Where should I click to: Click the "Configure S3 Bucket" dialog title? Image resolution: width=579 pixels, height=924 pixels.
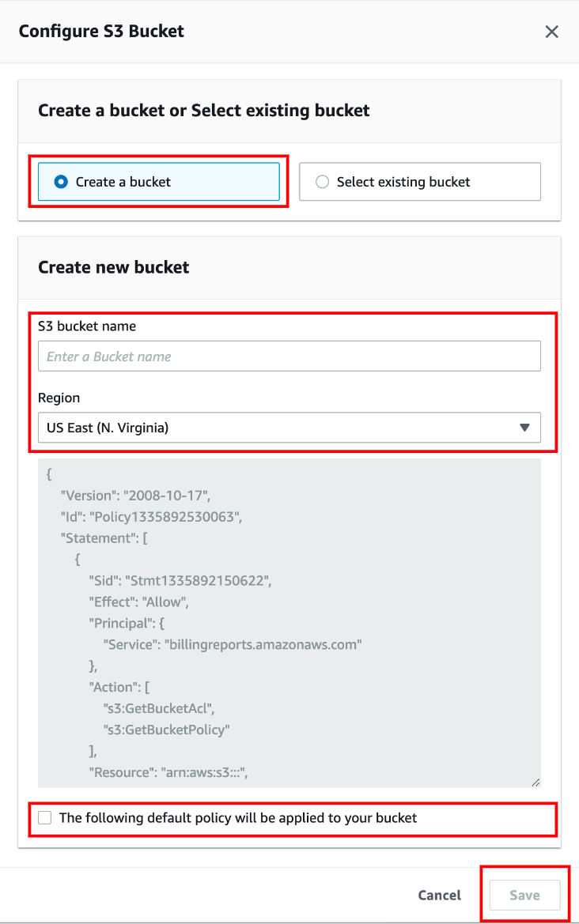(x=101, y=32)
